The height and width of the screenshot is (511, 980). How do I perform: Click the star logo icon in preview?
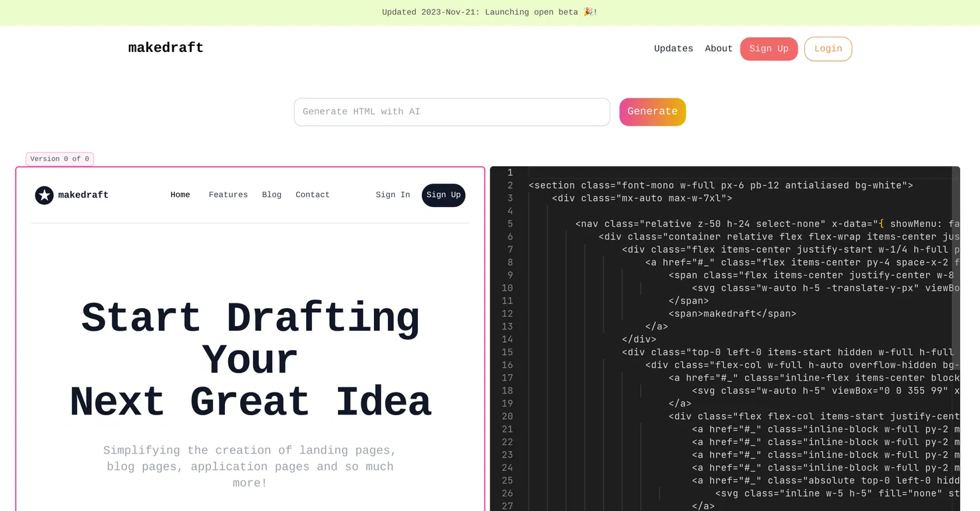point(45,195)
